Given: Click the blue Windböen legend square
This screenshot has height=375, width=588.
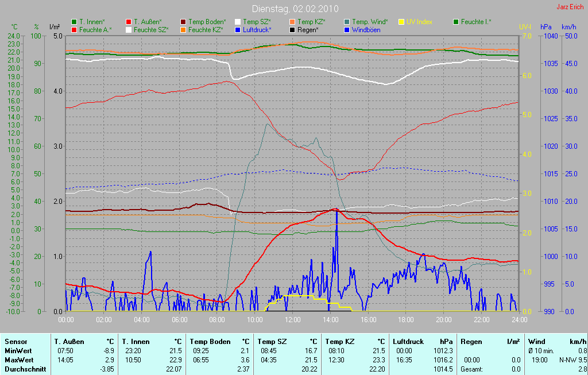Looking at the screenshot, I should coord(347,29).
